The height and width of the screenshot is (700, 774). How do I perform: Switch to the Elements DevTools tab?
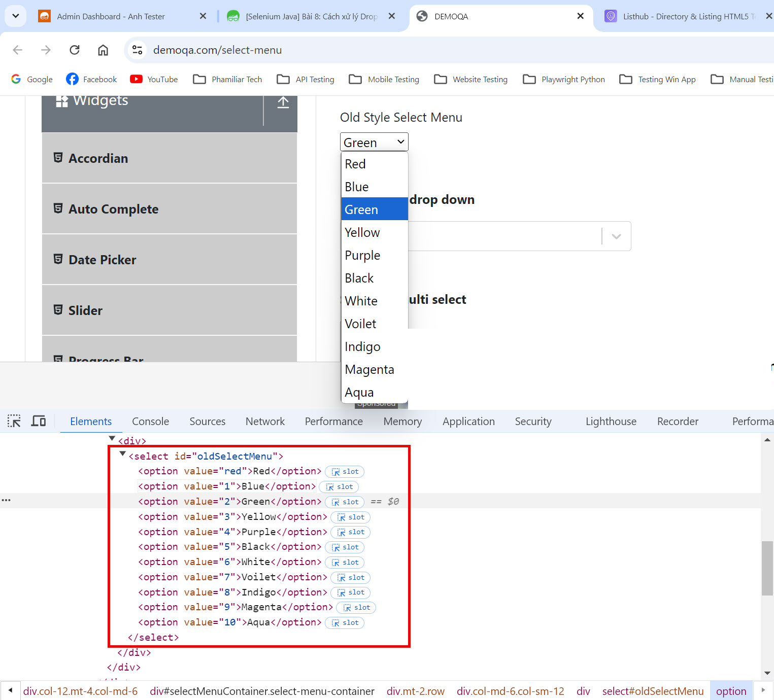(x=91, y=422)
